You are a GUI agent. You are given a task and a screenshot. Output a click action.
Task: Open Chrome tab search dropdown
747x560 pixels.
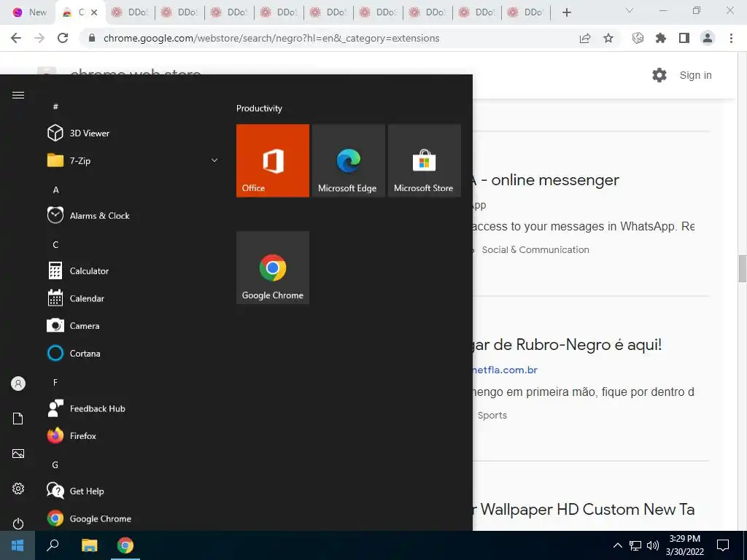tap(630, 10)
